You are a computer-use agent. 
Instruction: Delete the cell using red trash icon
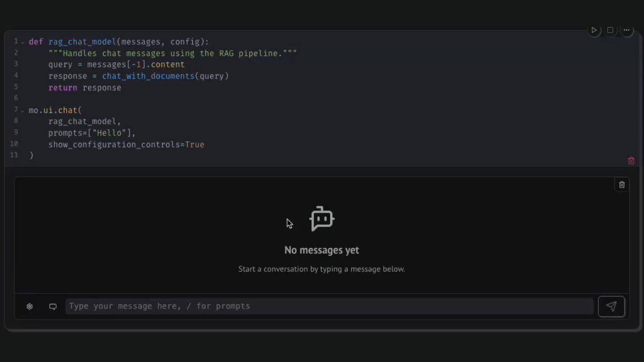631,161
